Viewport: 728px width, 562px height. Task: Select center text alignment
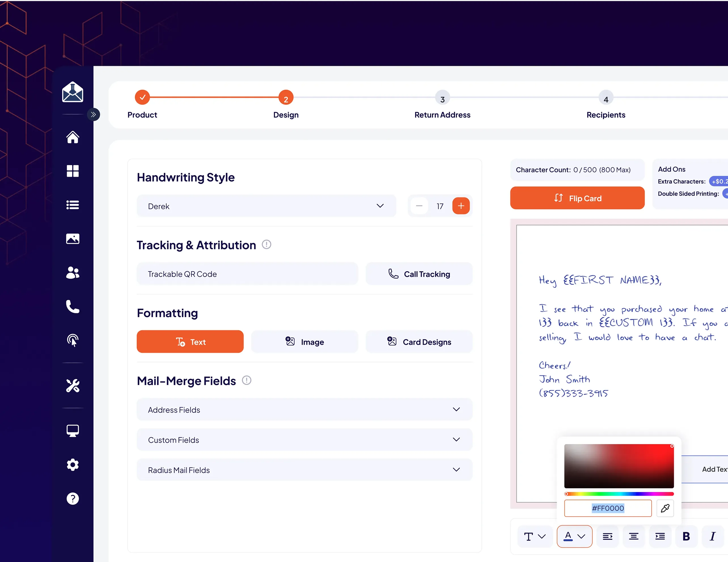(633, 536)
